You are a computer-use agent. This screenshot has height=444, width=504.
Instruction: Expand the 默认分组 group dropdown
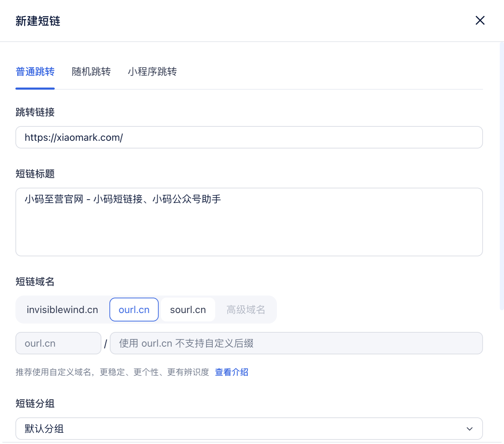coord(249,429)
